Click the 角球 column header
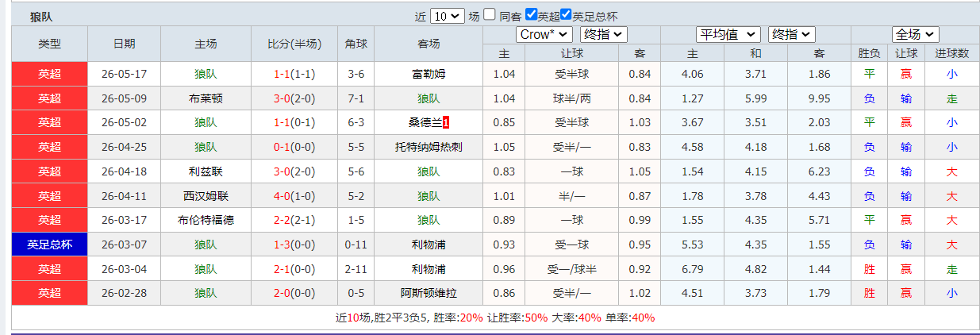980x335 pixels. 355,44
